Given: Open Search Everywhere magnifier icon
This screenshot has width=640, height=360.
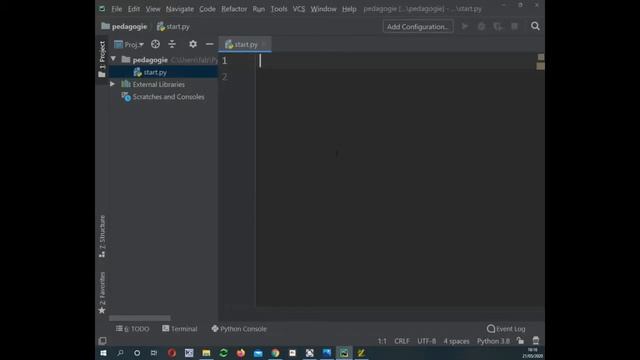Looking at the screenshot, I should (535, 26).
